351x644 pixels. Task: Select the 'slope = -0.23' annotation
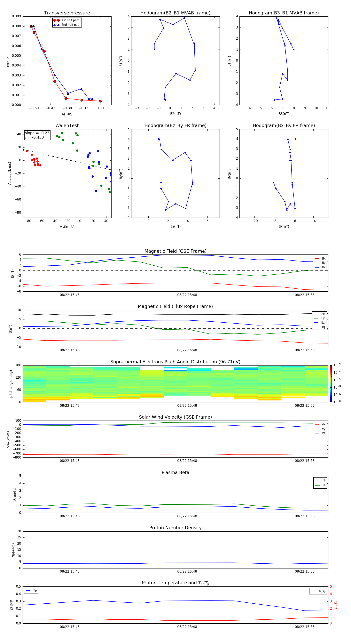37,133
